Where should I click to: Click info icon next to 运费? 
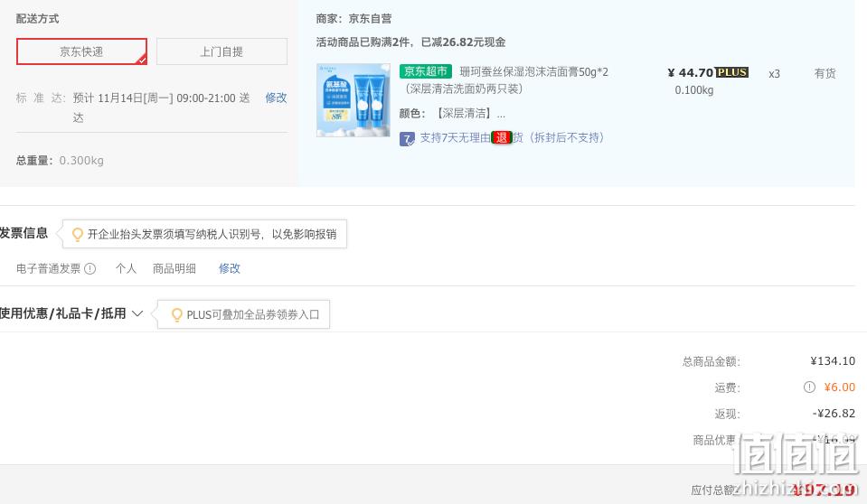coord(809,387)
